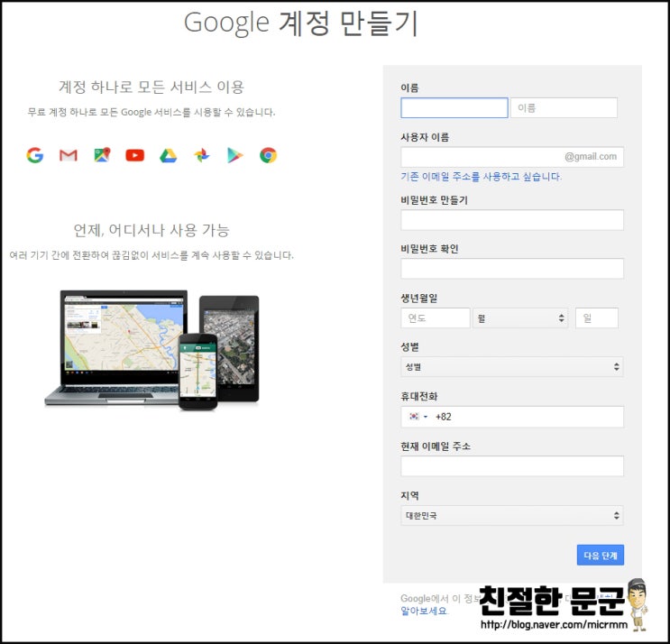
Task: Focus the 연도 year field
Action: coord(436,317)
